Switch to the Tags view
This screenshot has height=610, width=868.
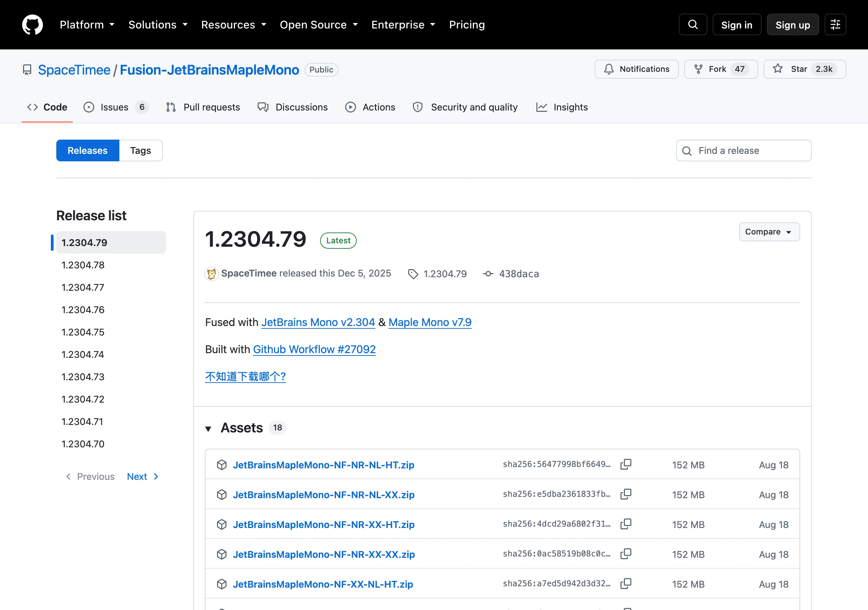click(141, 150)
